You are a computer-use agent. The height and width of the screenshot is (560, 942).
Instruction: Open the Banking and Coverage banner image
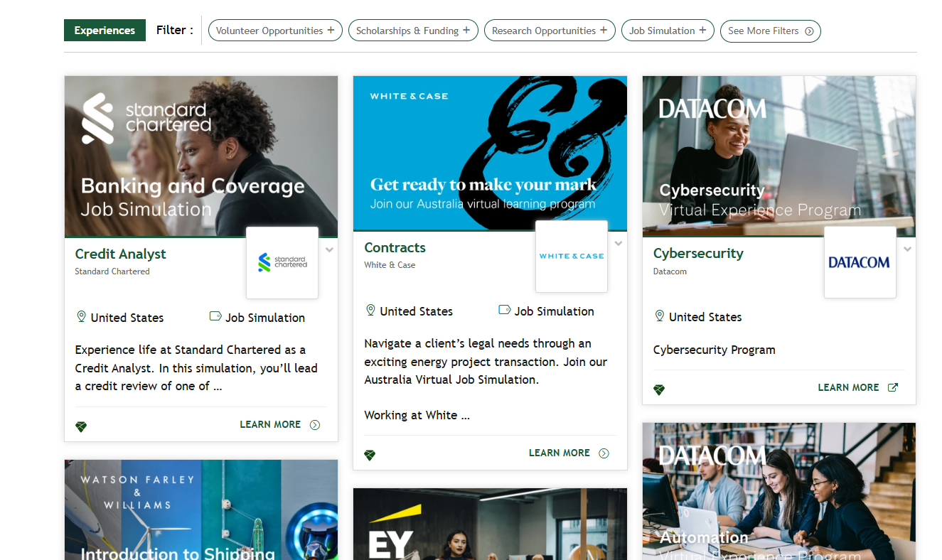click(201, 156)
